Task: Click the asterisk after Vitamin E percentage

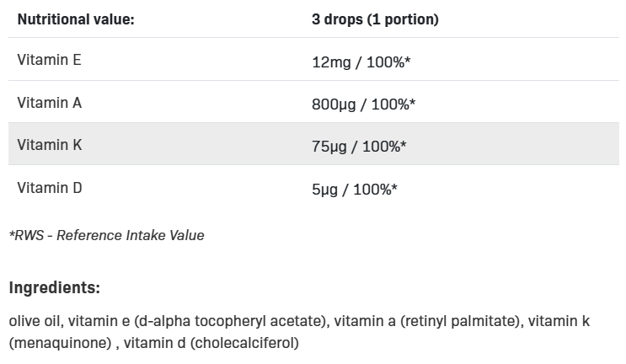Action: (x=408, y=60)
